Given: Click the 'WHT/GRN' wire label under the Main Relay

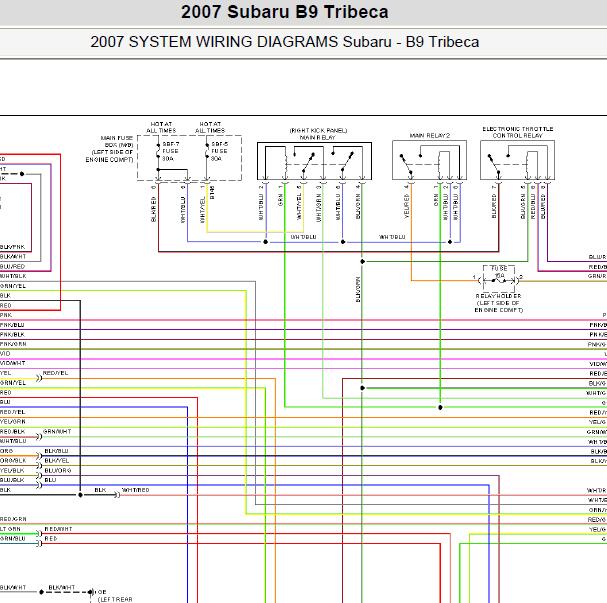Looking at the screenshot, I should [319, 208].
